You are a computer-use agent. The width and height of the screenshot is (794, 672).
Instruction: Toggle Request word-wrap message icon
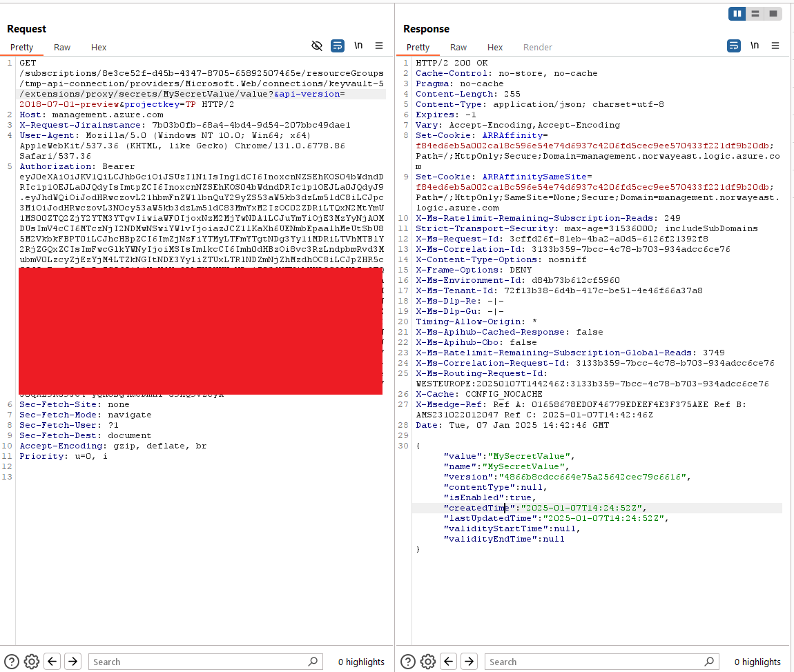pyautogui.click(x=338, y=46)
